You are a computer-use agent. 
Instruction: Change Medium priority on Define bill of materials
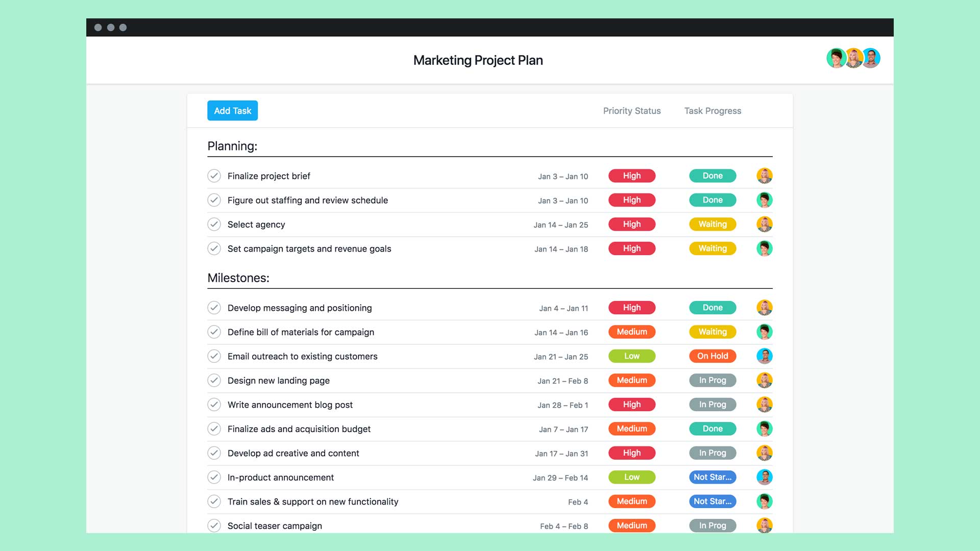pos(632,332)
